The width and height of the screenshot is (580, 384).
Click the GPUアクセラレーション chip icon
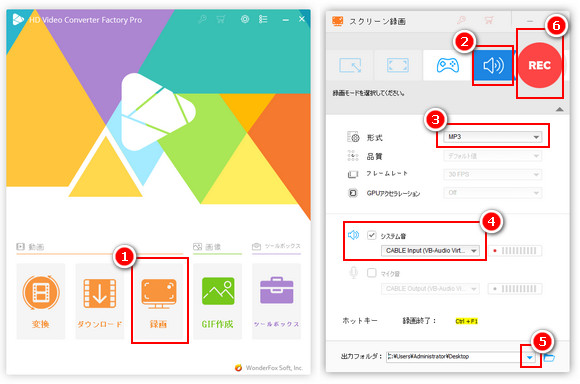(353, 193)
